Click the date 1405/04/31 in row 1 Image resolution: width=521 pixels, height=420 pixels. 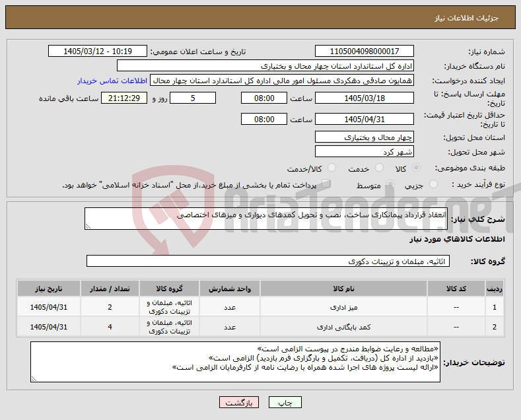(48, 307)
